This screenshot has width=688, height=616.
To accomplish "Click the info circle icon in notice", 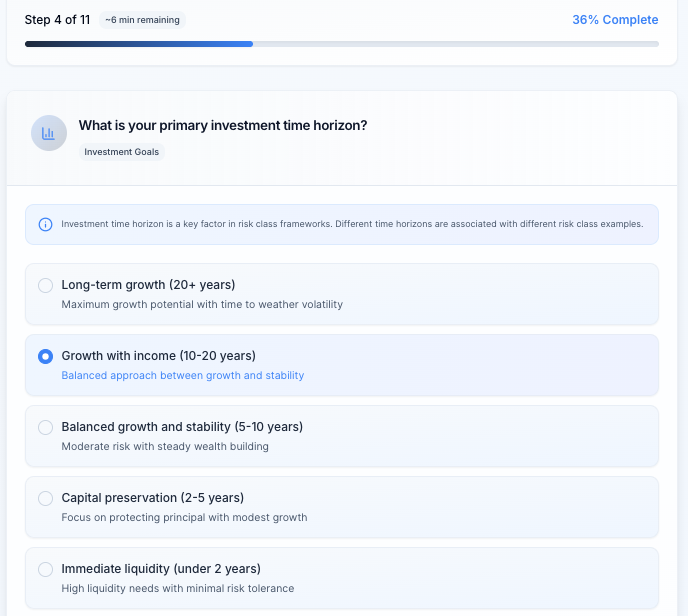I will coord(45,224).
